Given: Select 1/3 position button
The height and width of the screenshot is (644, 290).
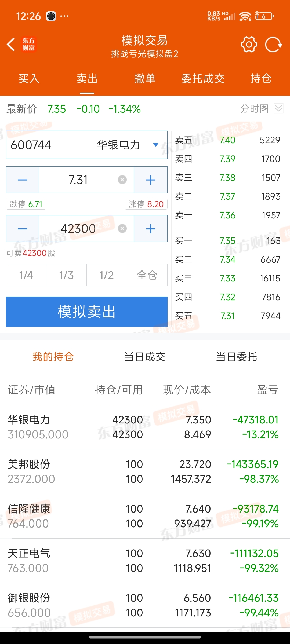Looking at the screenshot, I should (x=66, y=275).
